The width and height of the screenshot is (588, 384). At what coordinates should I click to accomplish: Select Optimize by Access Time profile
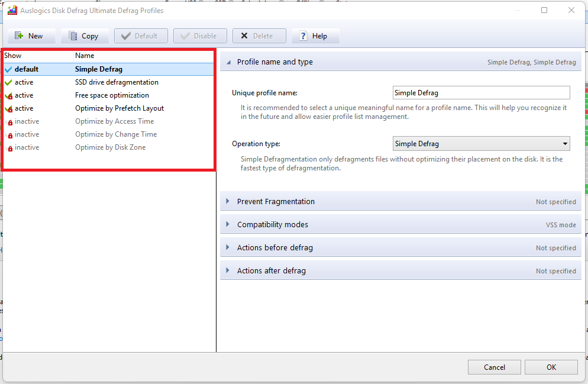(x=108, y=121)
